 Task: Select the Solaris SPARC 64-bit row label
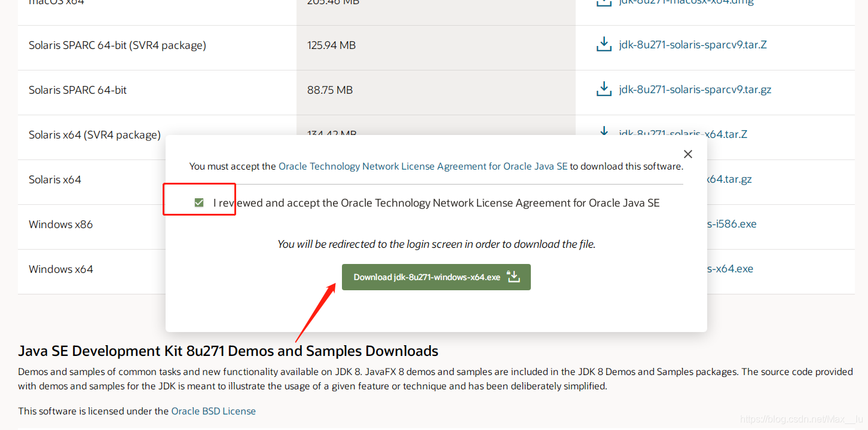(x=78, y=90)
